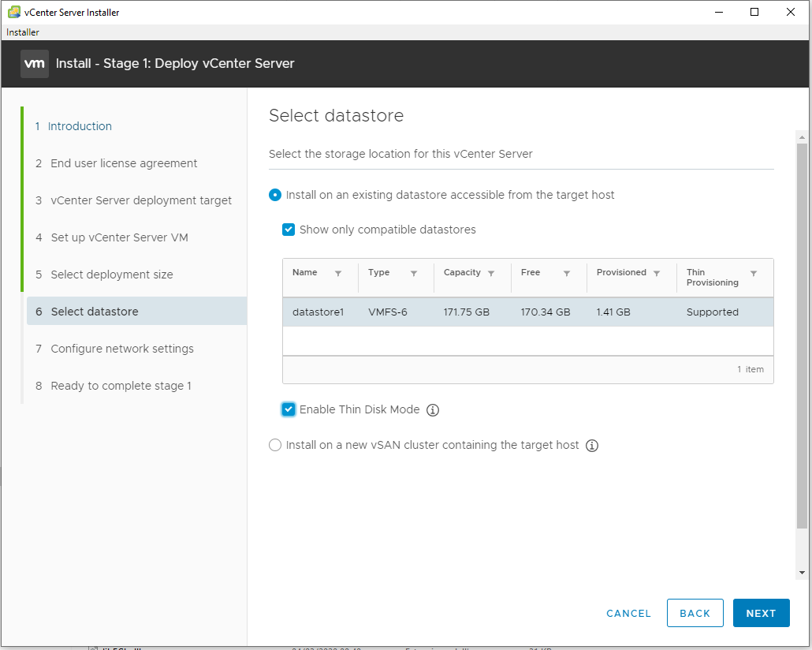
Task: Go to step 1 Introduction
Action: pyautogui.click(x=73, y=126)
